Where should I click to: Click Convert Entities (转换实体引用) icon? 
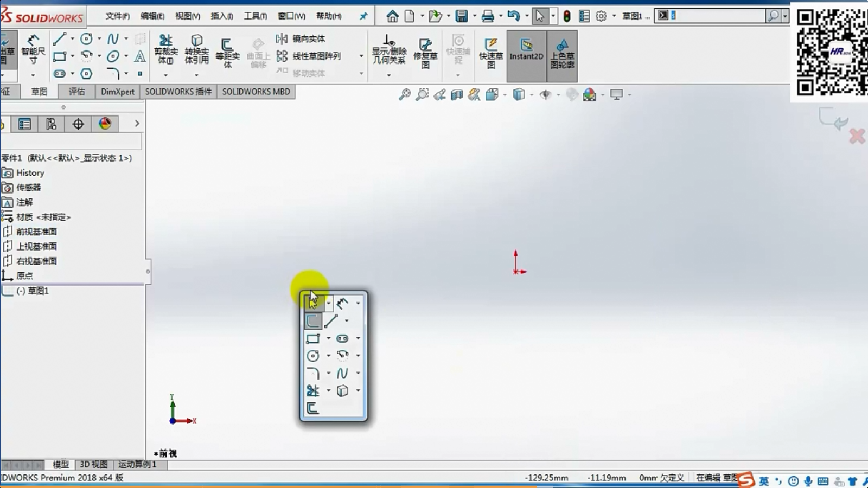point(196,48)
